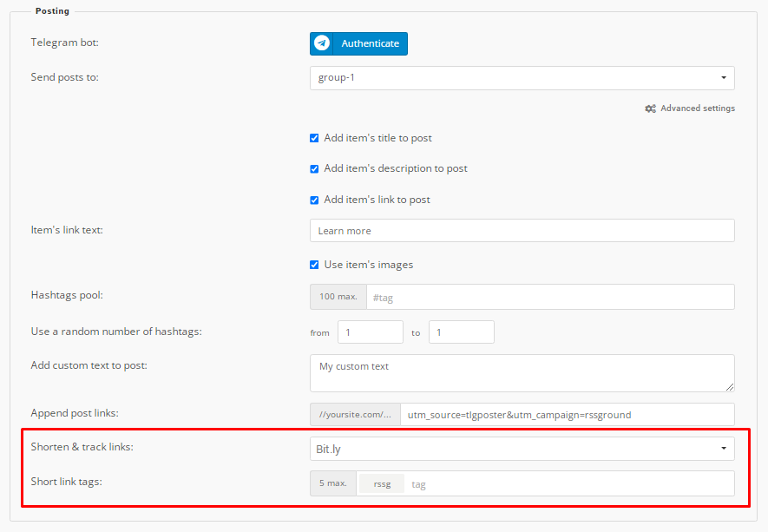Screen dimensions: 768x532
Task: Click the Telegram paper-plane icon
Action: click(322, 43)
